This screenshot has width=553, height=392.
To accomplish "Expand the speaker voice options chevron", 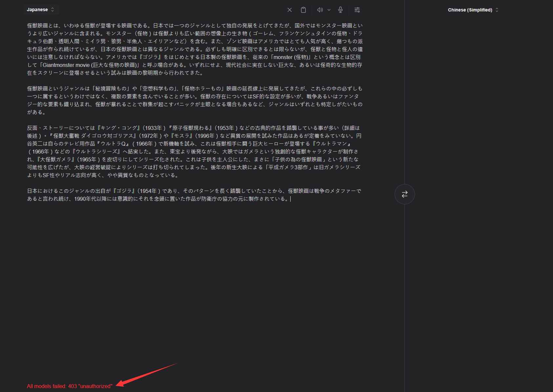I will (329, 10).
